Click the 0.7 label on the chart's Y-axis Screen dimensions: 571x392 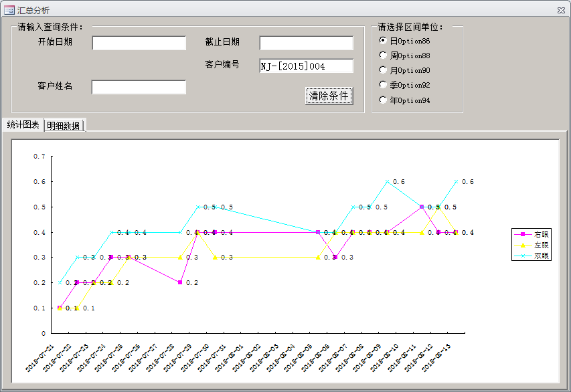[40, 157]
